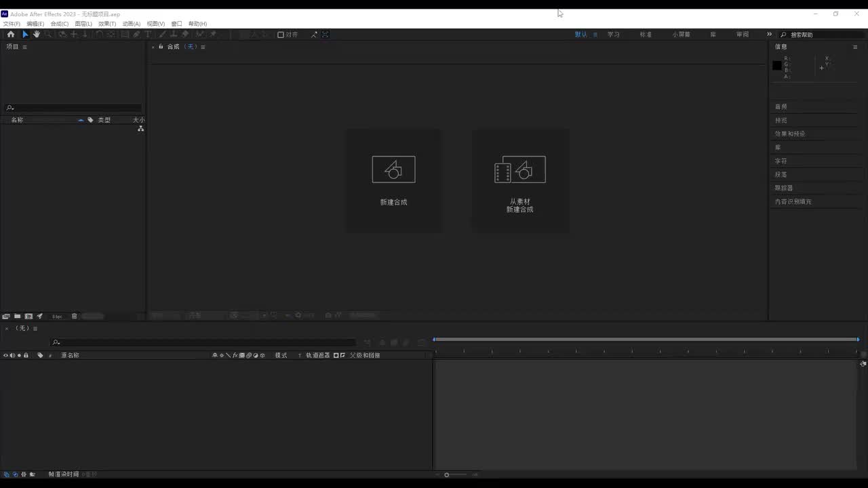Click the timeline zoom slider handle

[446, 474]
